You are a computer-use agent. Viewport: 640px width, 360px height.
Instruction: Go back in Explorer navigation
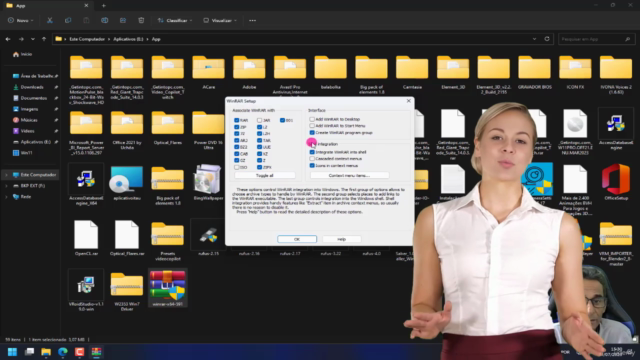point(8,39)
